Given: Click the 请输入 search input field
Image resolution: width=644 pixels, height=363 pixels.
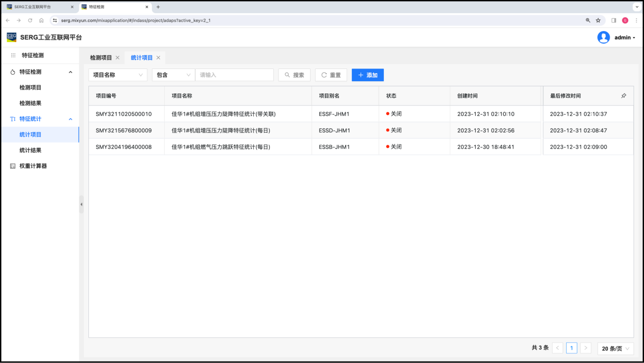Looking at the screenshot, I should point(234,75).
